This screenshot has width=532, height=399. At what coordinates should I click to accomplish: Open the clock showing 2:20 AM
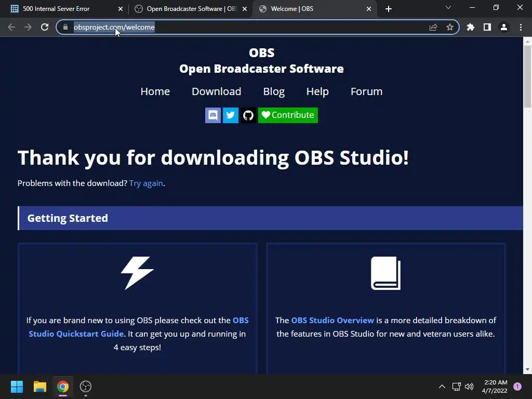click(x=495, y=387)
